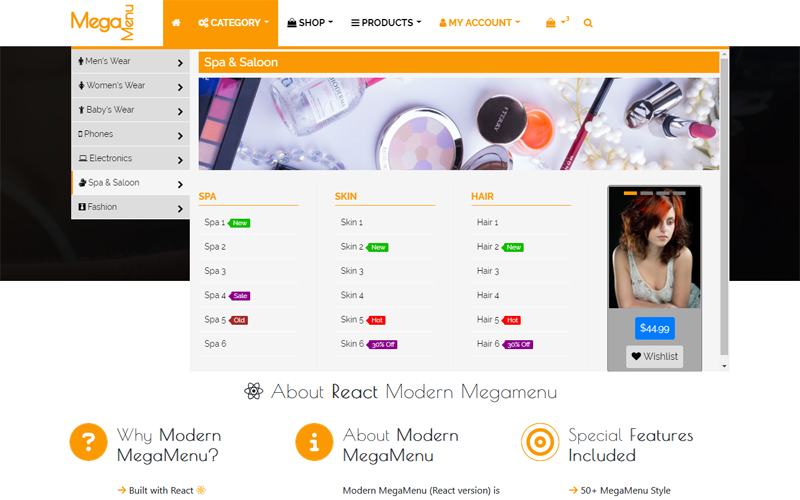Click the orange question mark circle icon
This screenshot has height=500, width=800.
[88, 442]
